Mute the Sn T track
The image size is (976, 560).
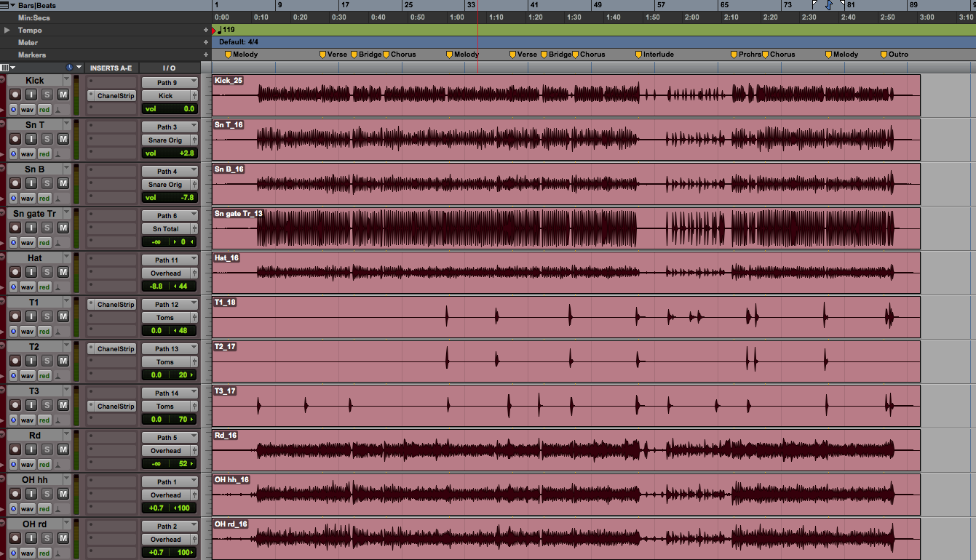coord(63,139)
